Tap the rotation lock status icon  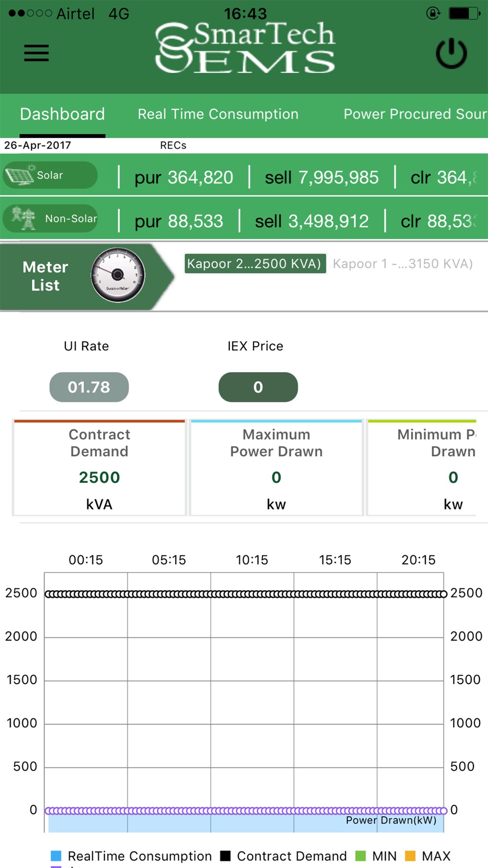coord(433,13)
